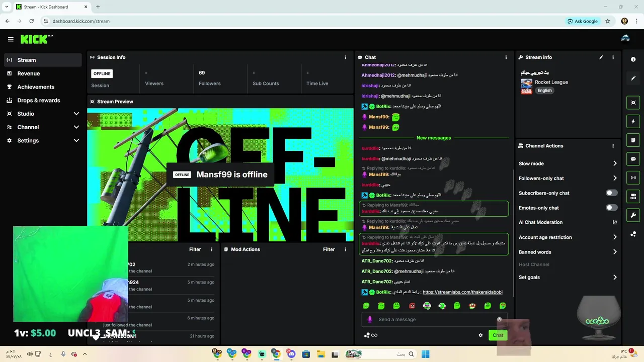Toggle the stream preview widget in the sidebar

point(633,103)
